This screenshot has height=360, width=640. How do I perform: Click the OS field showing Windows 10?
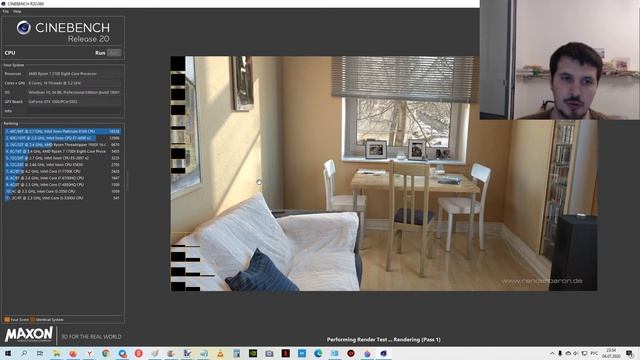[74, 92]
